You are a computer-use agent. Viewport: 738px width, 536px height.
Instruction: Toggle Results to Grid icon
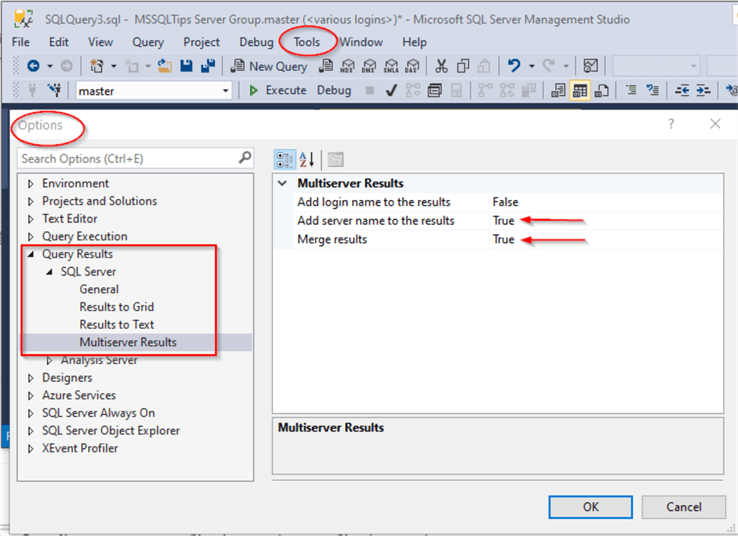(x=580, y=90)
